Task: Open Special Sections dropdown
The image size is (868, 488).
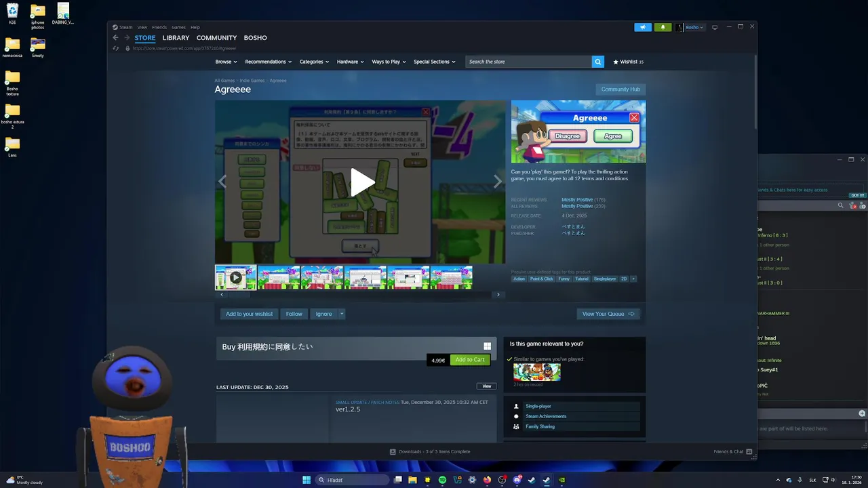Action: point(434,62)
